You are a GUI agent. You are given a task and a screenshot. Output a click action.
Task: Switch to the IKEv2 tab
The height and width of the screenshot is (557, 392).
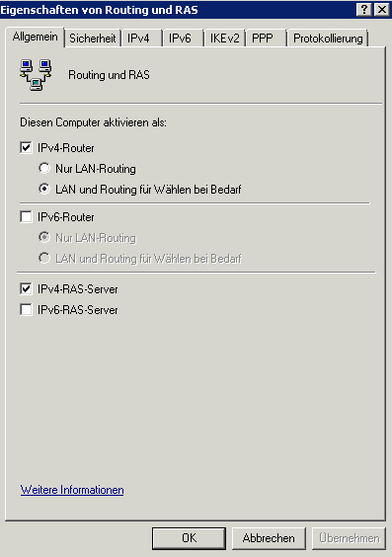(225, 39)
